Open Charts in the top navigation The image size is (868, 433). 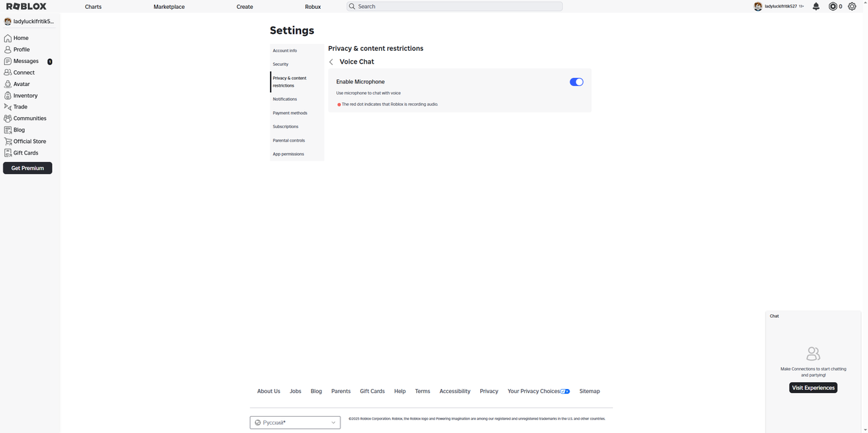click(93, 7)
